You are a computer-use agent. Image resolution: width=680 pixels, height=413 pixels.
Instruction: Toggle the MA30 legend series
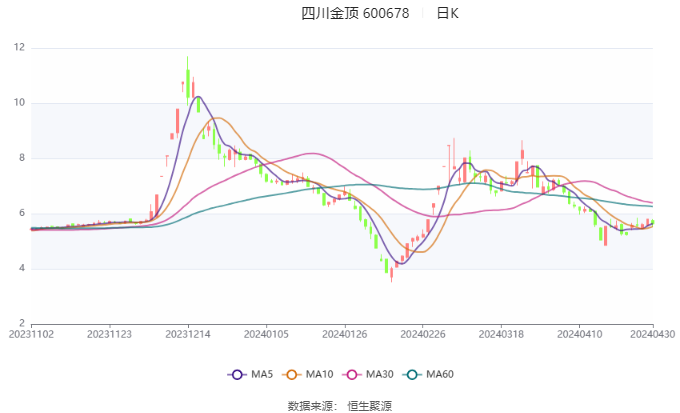(x=368, y=374)
